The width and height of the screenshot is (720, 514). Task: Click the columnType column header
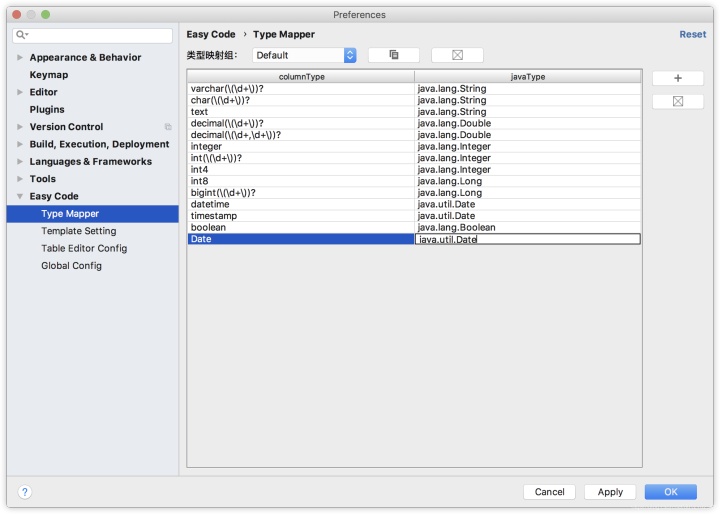click(x=301, y=77)
